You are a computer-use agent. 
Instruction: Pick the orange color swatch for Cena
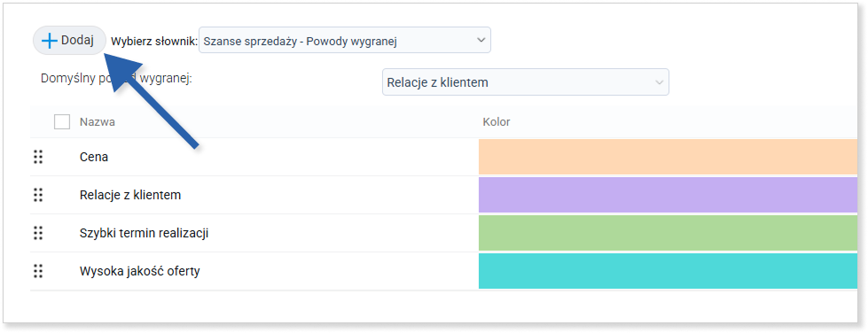668,157
